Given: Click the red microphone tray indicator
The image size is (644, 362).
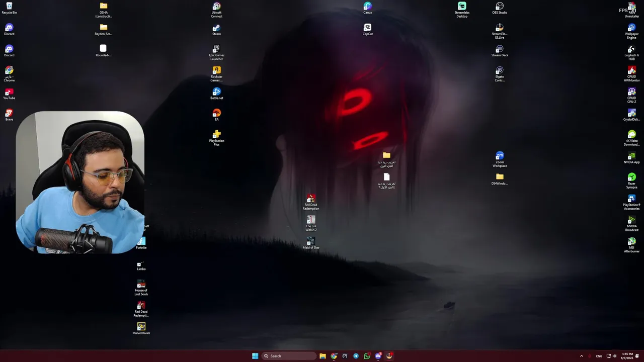Looking at the screenshot, I should coord(590,356).
